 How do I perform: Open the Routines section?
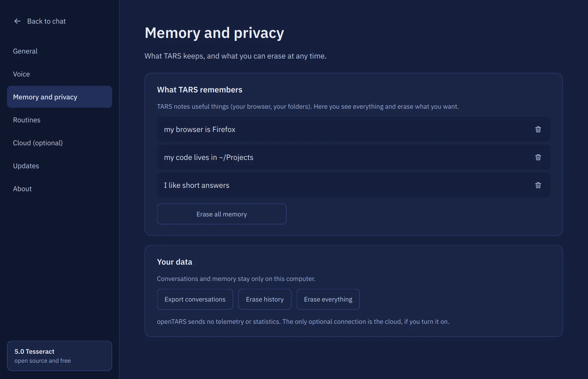[x=59, y=120]
